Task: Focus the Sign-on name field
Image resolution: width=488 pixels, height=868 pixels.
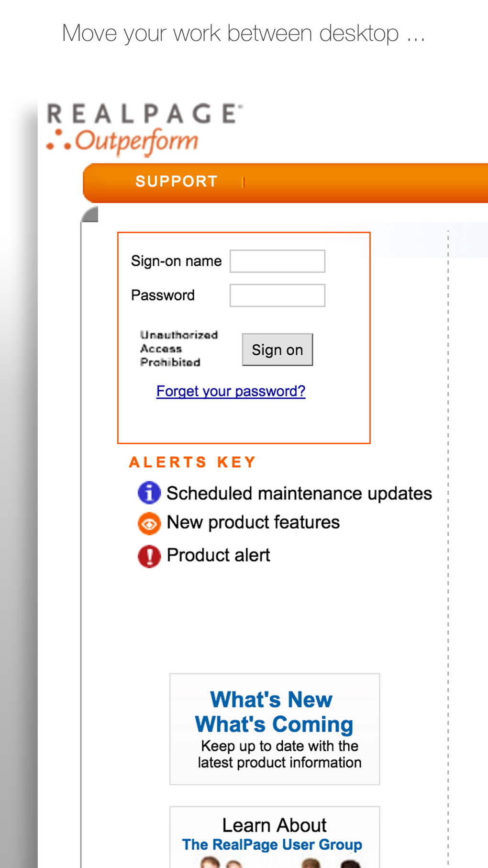Action: 277,261
